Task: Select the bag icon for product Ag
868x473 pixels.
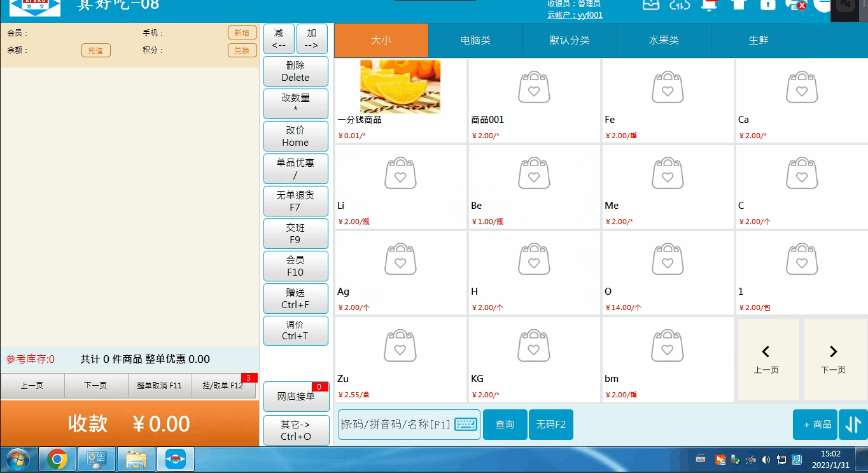Action: pos(400,259)
